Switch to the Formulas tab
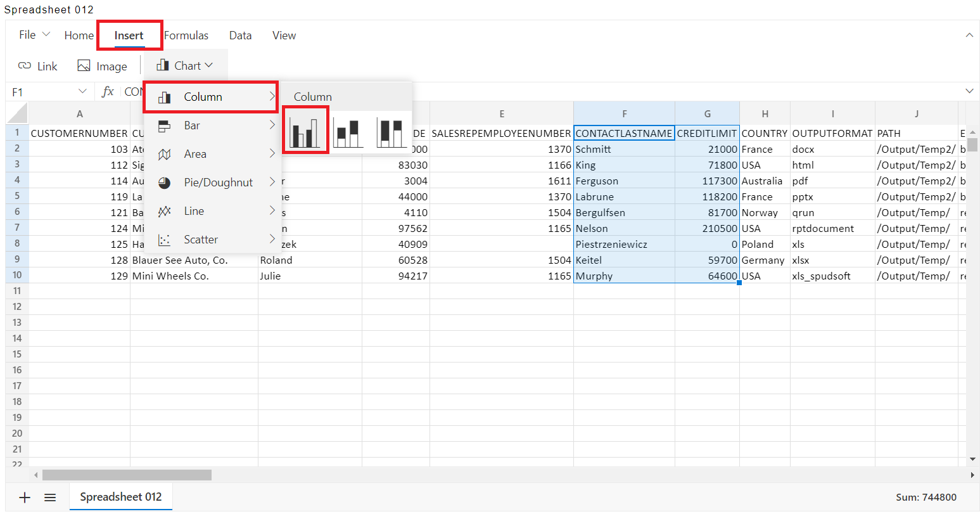 (186, 35)
